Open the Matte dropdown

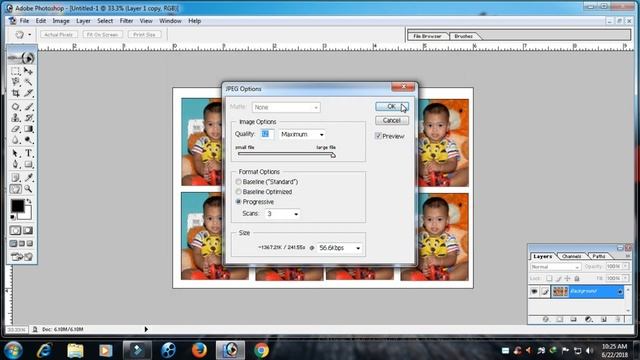click(286, 107)
